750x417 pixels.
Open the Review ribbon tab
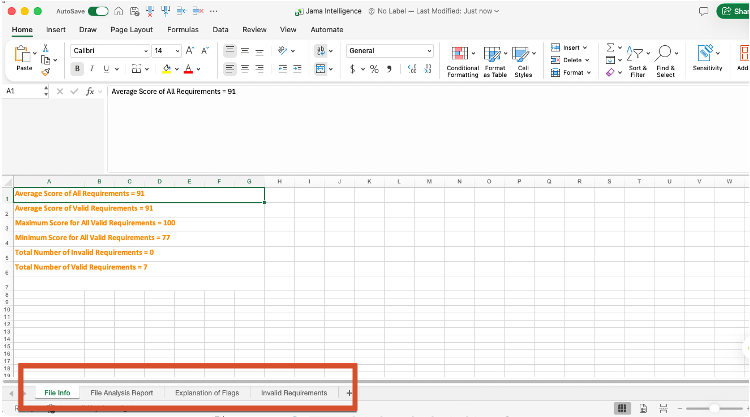pyautogui.click(x=254, y=30)
